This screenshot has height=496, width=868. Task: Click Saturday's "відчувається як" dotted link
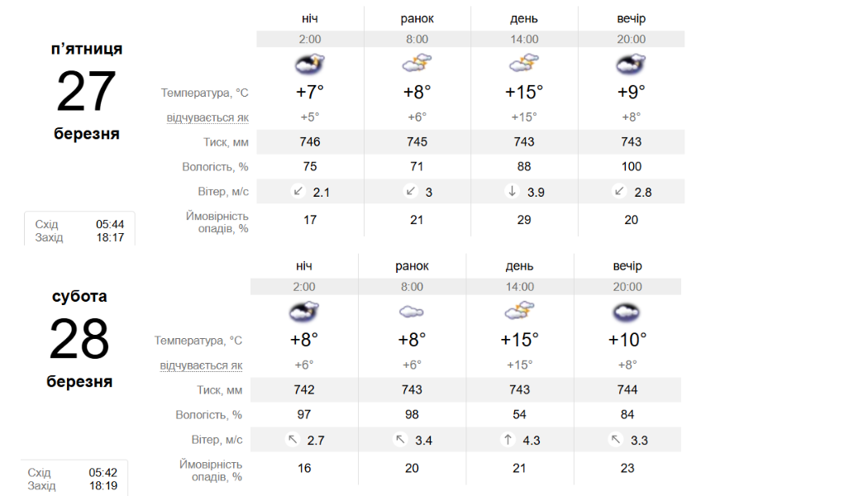[201, 365]
